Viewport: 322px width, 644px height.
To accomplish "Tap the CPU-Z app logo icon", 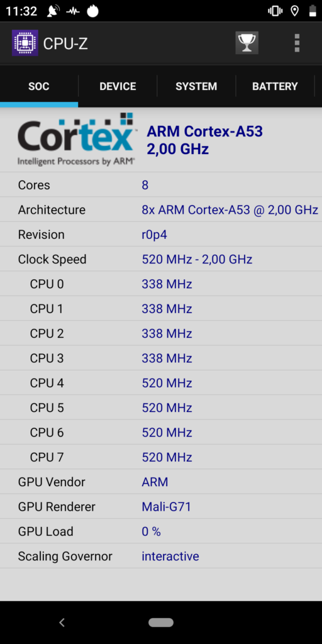I will click(x=25, y=43).
